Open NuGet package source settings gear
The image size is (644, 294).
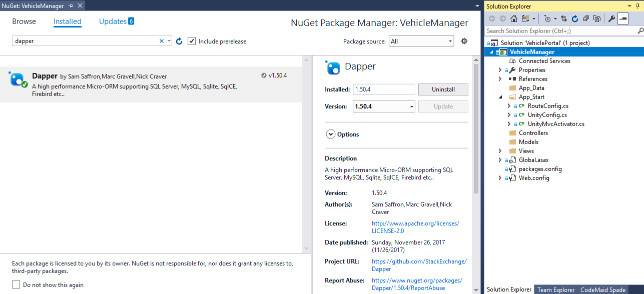tap(464, 41)
